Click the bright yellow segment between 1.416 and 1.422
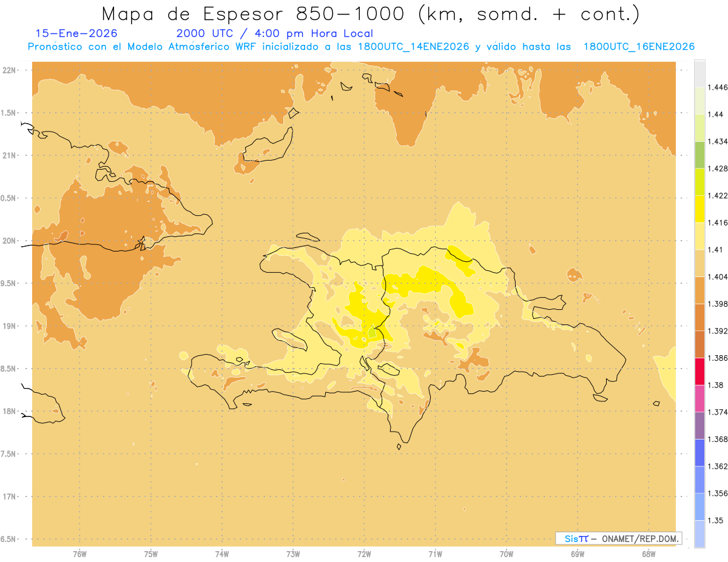The width and height of the screenshot is (728, 562). click(x=699, y=209)
